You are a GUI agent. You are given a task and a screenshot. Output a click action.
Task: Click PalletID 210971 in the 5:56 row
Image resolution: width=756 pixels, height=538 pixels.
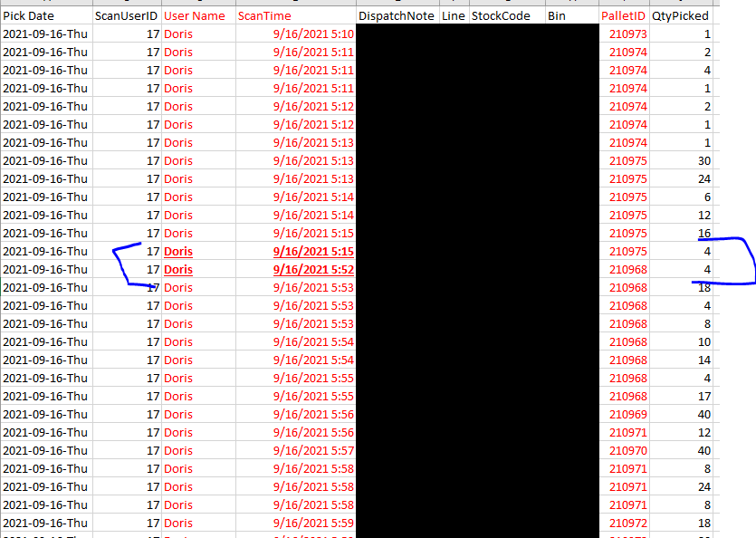pyautogui.click(x=625, y=432)
